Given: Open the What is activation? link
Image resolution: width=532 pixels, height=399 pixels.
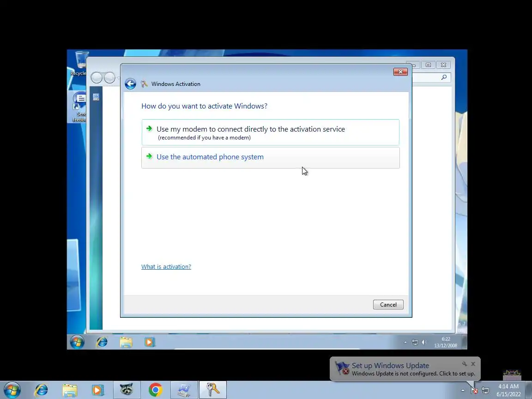Looking at the screenshot, I should click(x=166, y=266).
